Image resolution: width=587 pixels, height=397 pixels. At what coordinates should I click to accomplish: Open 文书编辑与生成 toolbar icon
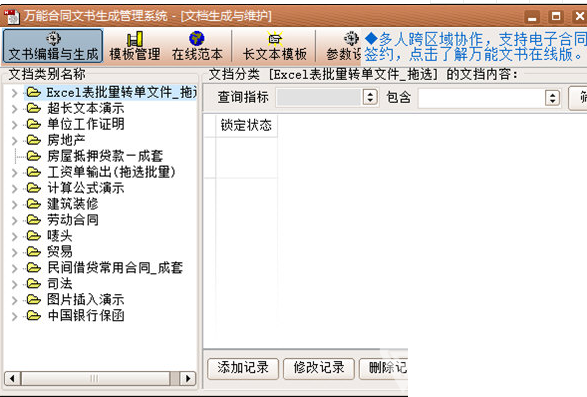(53, 39)
